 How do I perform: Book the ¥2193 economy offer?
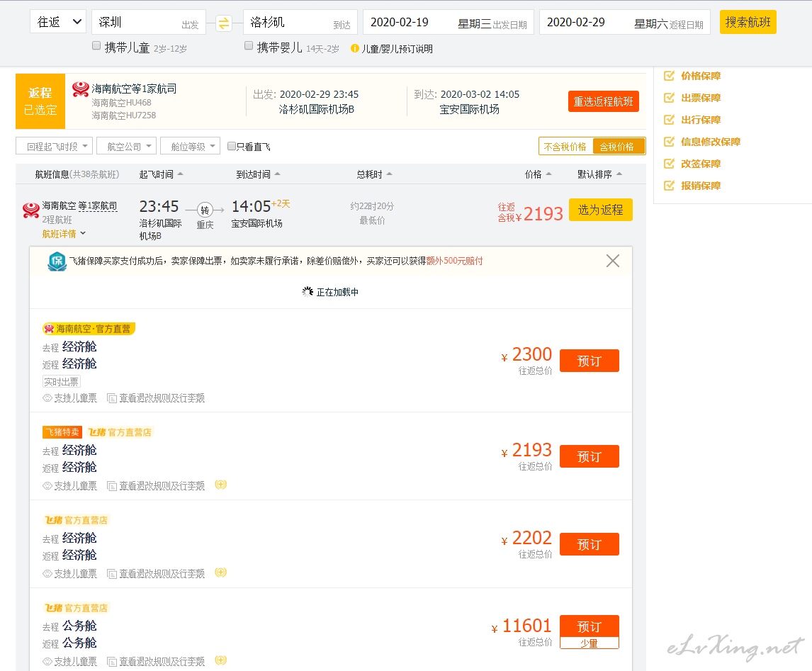pyautogui.click(x=590, y=456)
